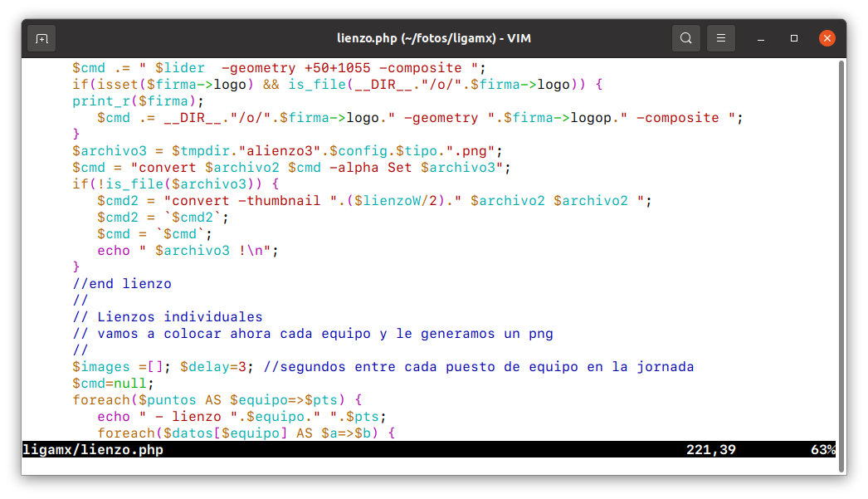Click the $cmd2 = `$cmd2`; line
Viewport: 868px width, 499px height.
click(163, 218)
